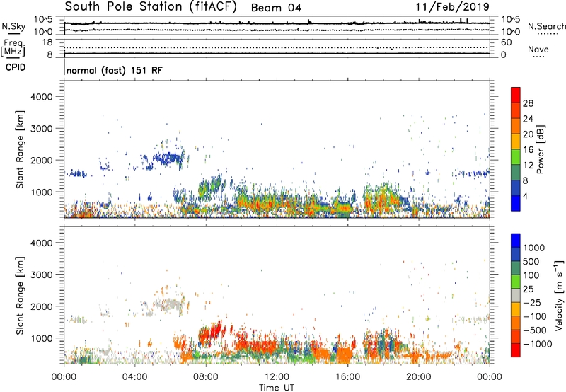Click the yellow 16-20 dB Power swatch
This screenshot has width=566, height=392.
tap(516, 141)
